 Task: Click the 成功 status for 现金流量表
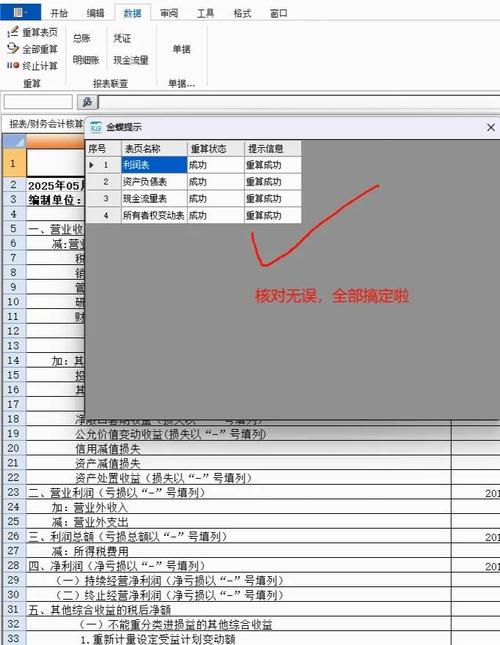tap(216, 199)
